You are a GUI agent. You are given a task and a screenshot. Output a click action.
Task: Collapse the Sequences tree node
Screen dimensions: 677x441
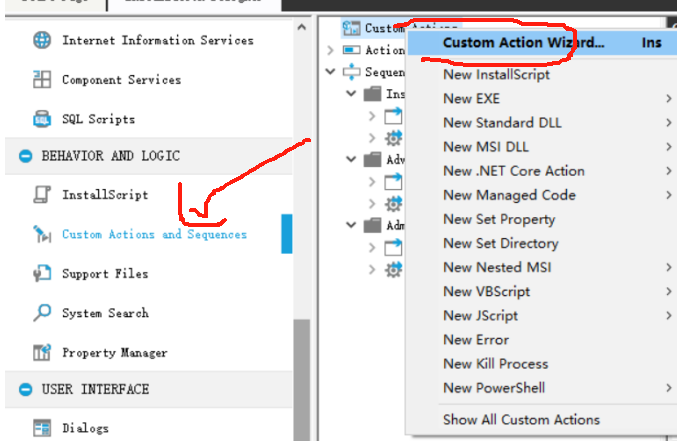click(x=330, y=71)
